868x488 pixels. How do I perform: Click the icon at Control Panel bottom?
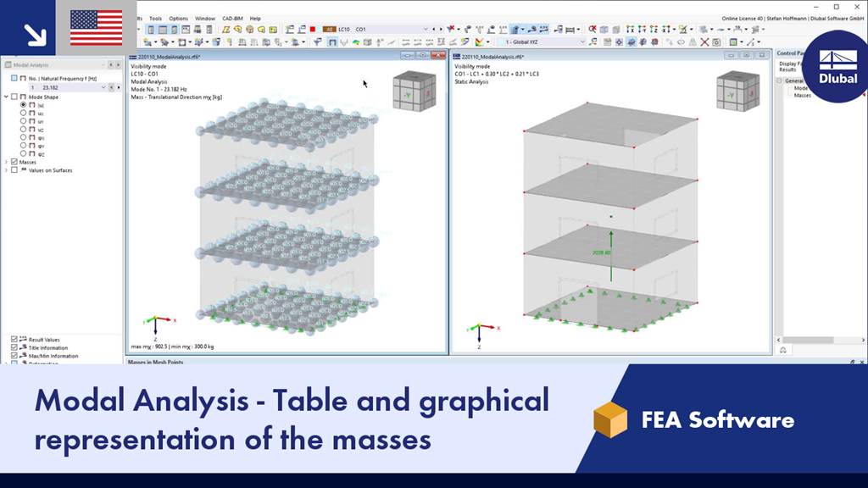[x=782, y=350]
